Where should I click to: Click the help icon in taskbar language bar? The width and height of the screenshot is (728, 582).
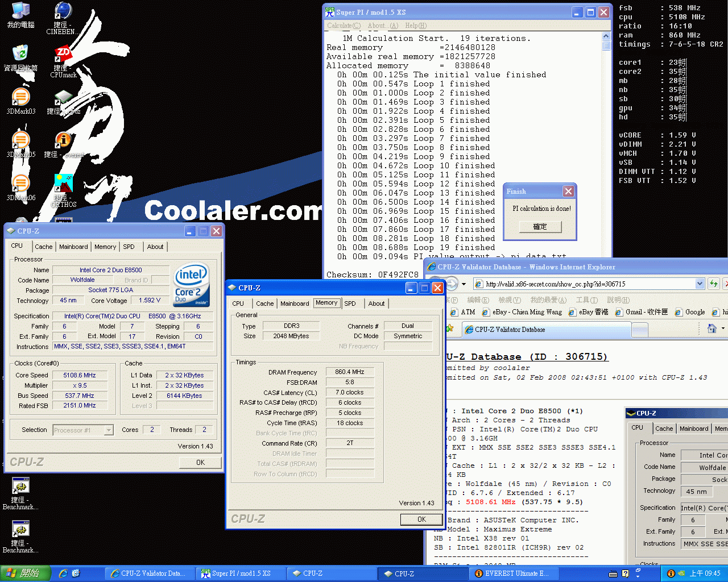(x=625, y=574)
